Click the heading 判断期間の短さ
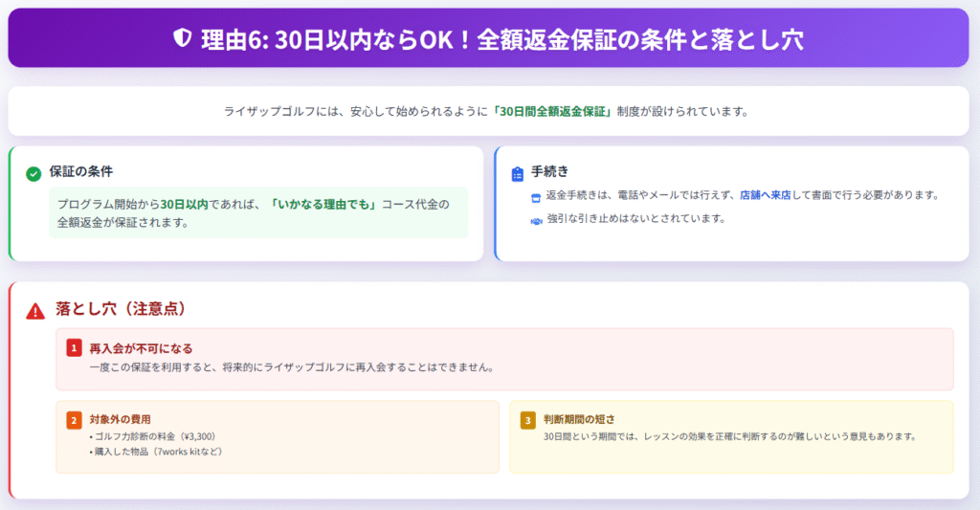The height and width of the screenshot is (510, 980). tap(579, 419)
